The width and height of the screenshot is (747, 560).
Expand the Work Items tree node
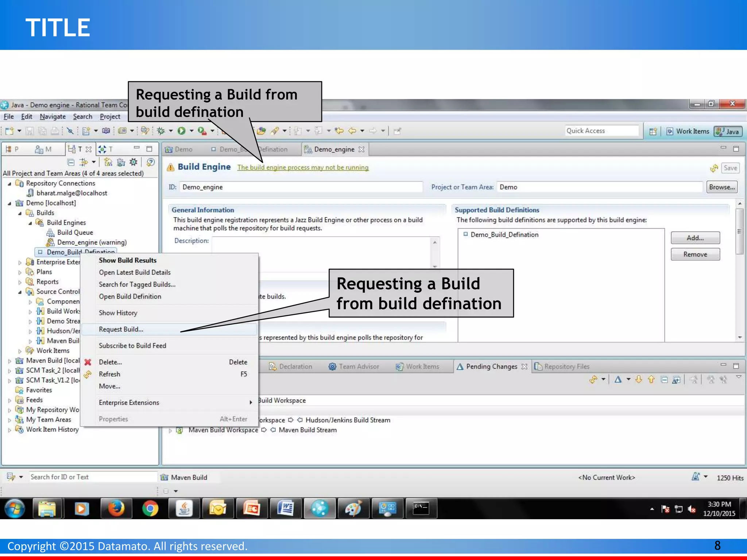point(20,351)
